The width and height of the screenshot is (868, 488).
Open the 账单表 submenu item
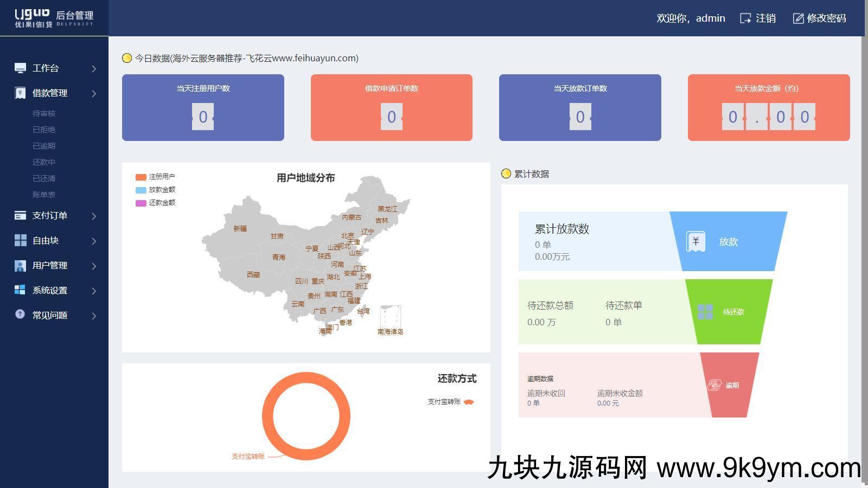[x=44, y=195]
